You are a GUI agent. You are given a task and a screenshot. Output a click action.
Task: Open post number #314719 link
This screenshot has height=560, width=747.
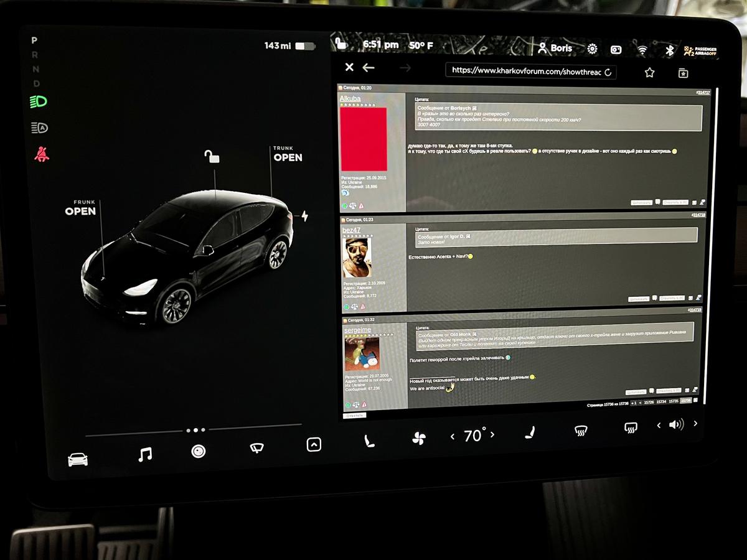695,310
